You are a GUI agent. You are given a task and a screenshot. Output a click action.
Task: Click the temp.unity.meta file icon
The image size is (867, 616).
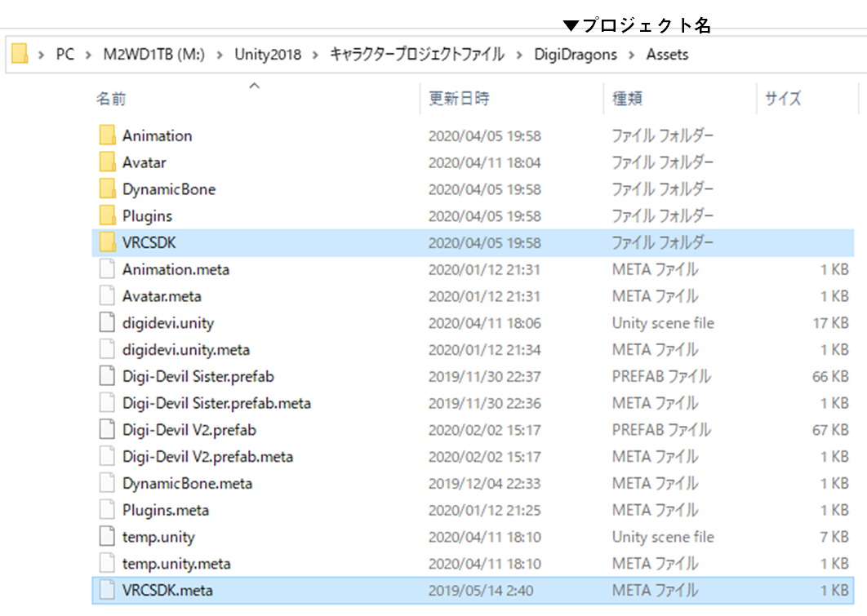[x=107, y=564]
